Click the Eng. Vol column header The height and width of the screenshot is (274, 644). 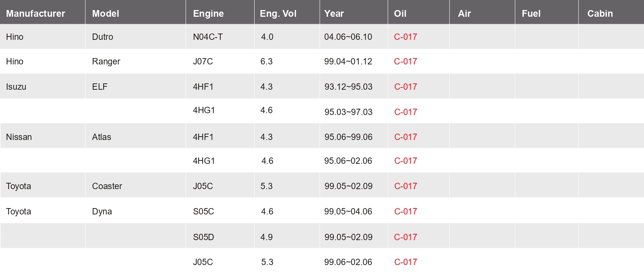[278, 13]
